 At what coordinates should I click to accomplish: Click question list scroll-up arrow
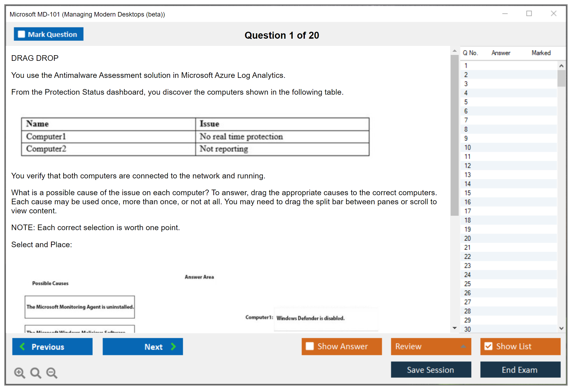(x=561, y=66)
